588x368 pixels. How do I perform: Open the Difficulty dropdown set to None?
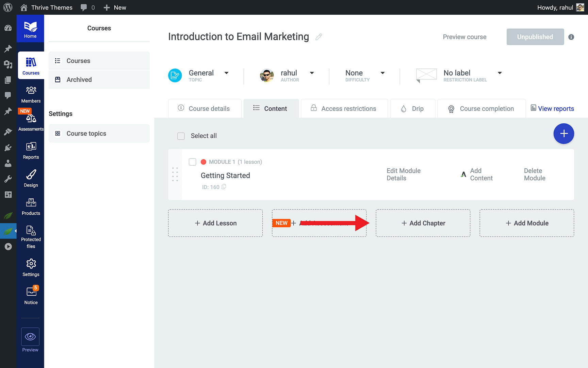click(382, 73)
